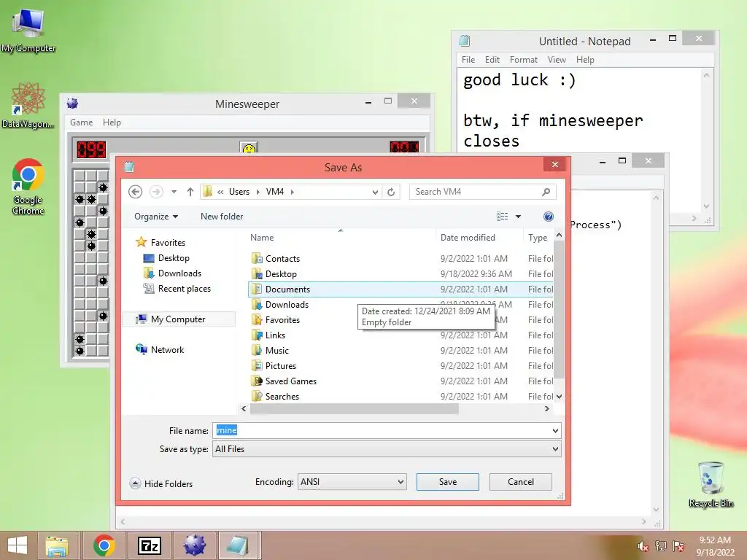The height and width of the screenshot is (560, 747).
Task: Open Notepad Format menu
Action: (x=524, y=60)
